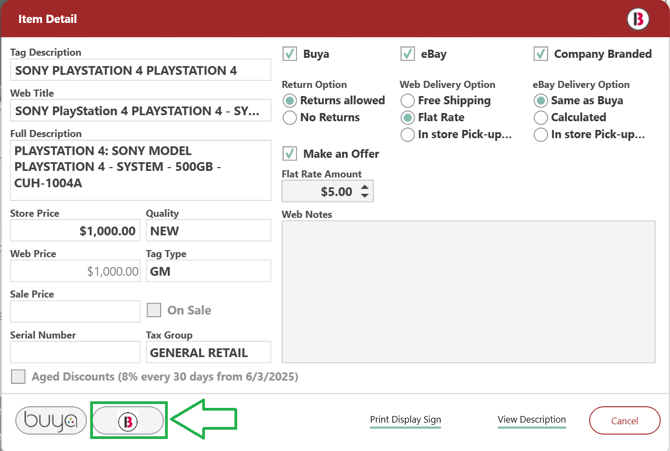670x451 pixels.
Task: Toggle the Company Branded checkbox
Action: click(541, 54)
